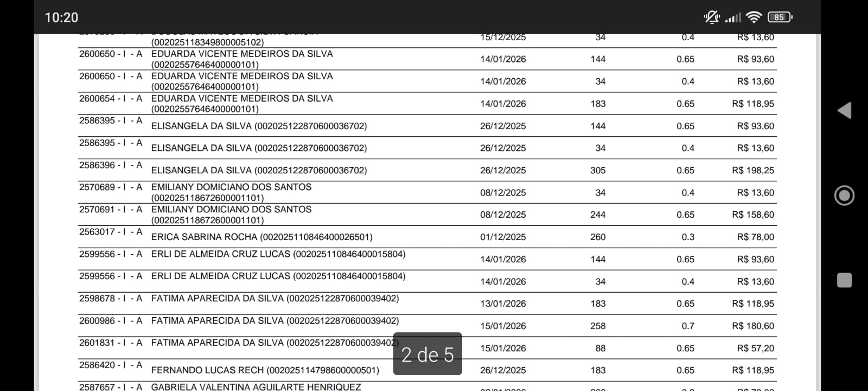Click rate 0.3 in Erica Sabrina Rocha row
The image size is (868, 391).
pyautogui.click(x=688, y=237)
